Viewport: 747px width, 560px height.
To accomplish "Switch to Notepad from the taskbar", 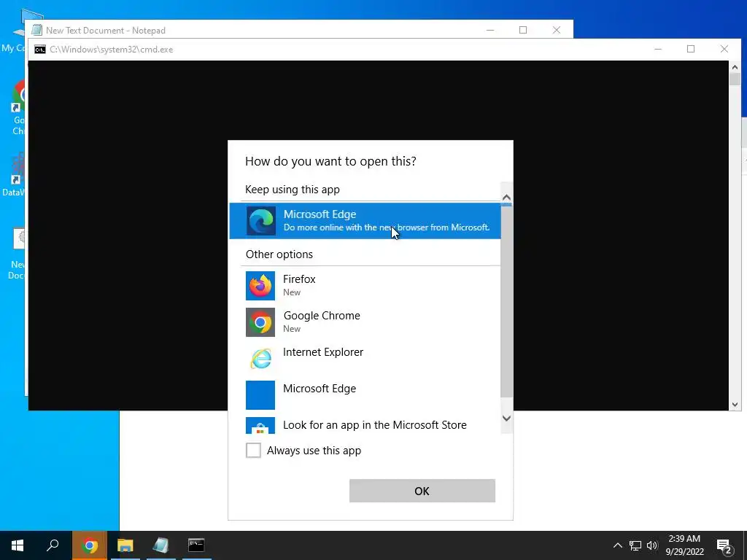I will (161, 545).
